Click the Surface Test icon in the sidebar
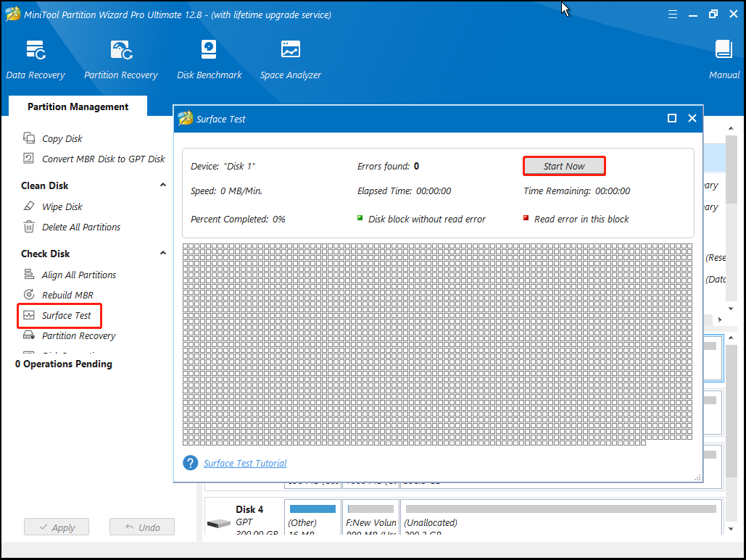This screenshot has width=746, height=560. tap(29, 315)
